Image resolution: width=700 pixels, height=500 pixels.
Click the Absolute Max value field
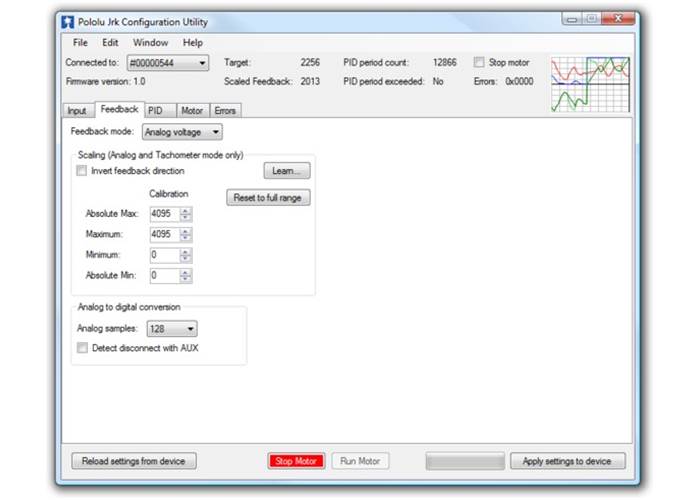click(163, 213)
